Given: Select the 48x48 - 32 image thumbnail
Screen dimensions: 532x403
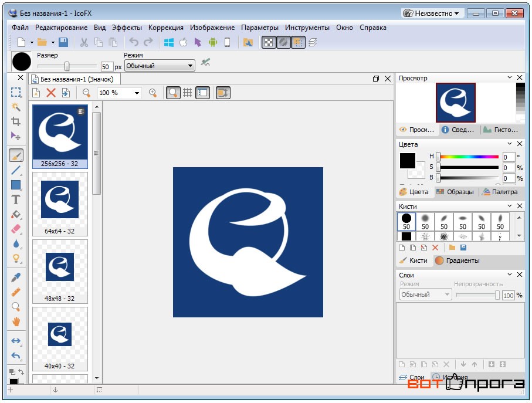Looking at the screenshot, I should point(60,272).
